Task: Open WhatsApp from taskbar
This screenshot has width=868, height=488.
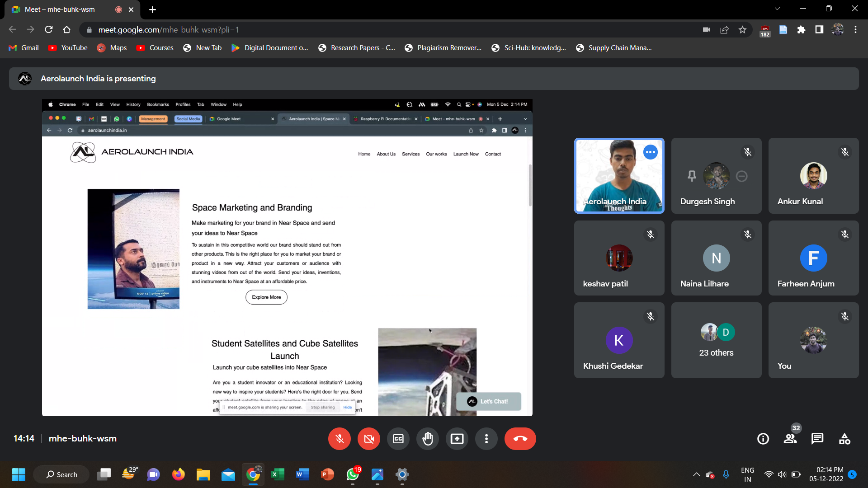Action: point(353,474)
